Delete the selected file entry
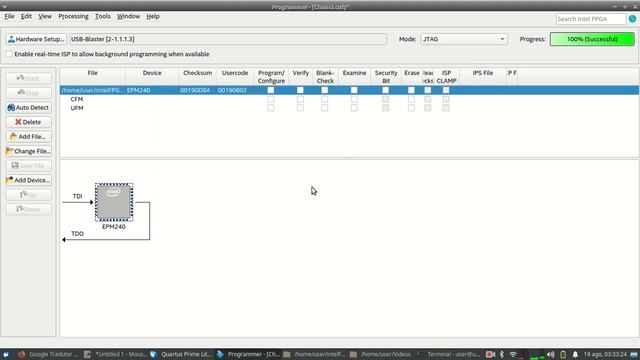Image resolution: width=640 pixels, height=360 pixels. coord(29,122)
